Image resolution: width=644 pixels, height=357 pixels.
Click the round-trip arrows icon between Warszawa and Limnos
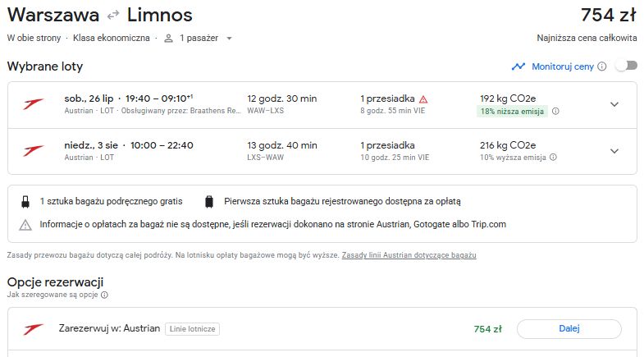pos(113,16)
